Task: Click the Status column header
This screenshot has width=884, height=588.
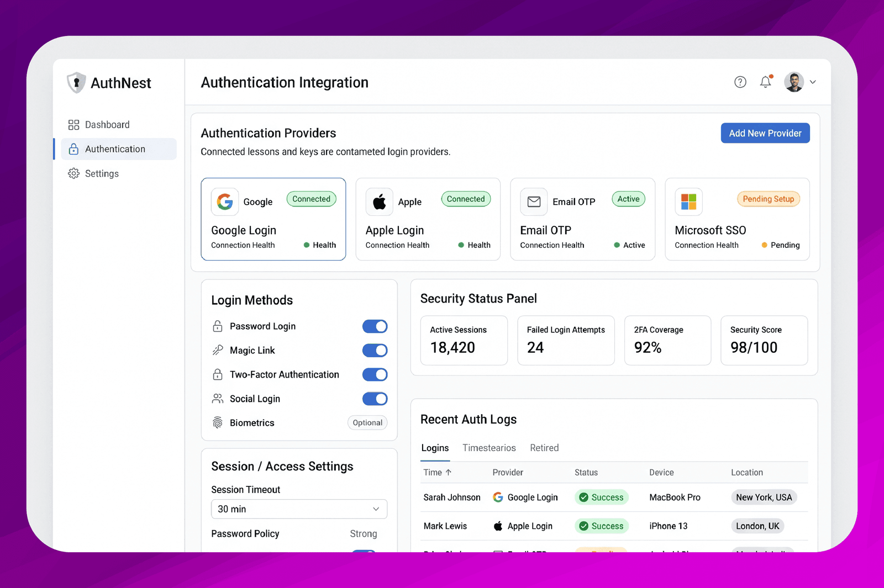Action: pyautogui.click(x=586, y=473)
